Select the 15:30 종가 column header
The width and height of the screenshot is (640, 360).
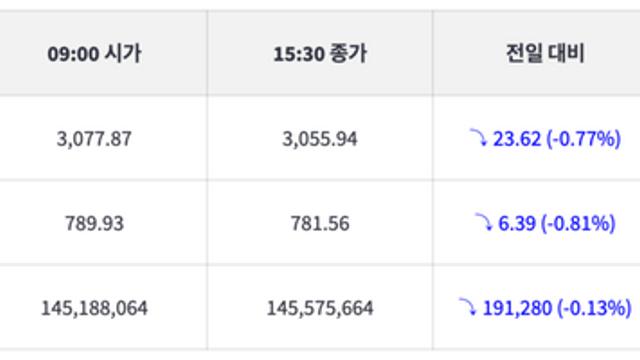pyautogui.click(x=320, y=53)
